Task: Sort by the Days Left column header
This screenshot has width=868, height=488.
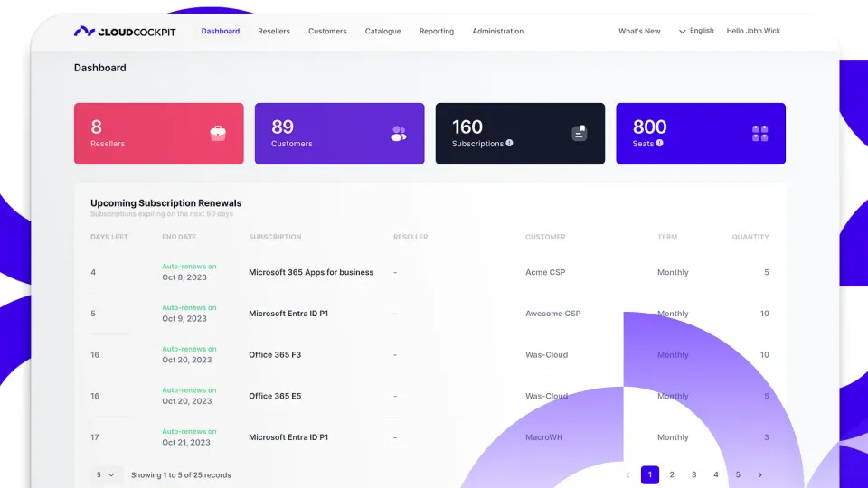Action: click(109, 237)
